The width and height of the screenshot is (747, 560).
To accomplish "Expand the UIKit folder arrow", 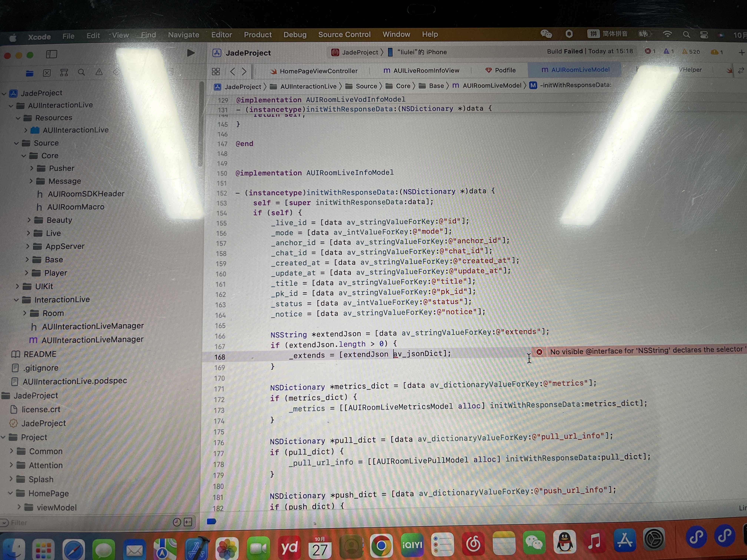I will (17, 286).
